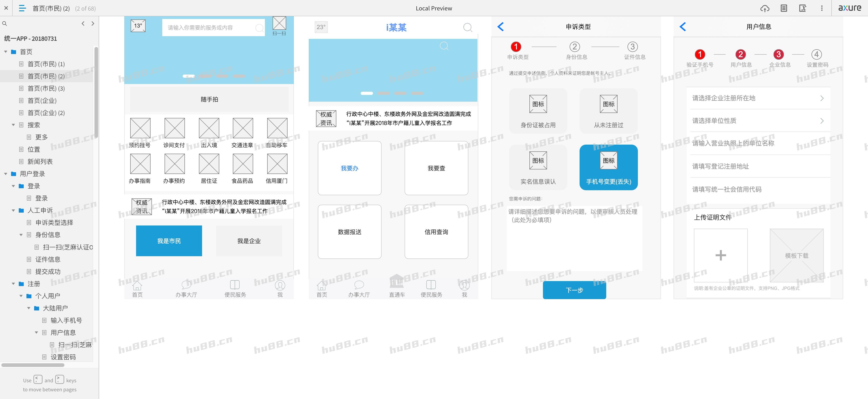Image resolution: width=868 pixels, height=399 pixels.
Task: Click the cloud upload publish icon
Action: (764, 8)
